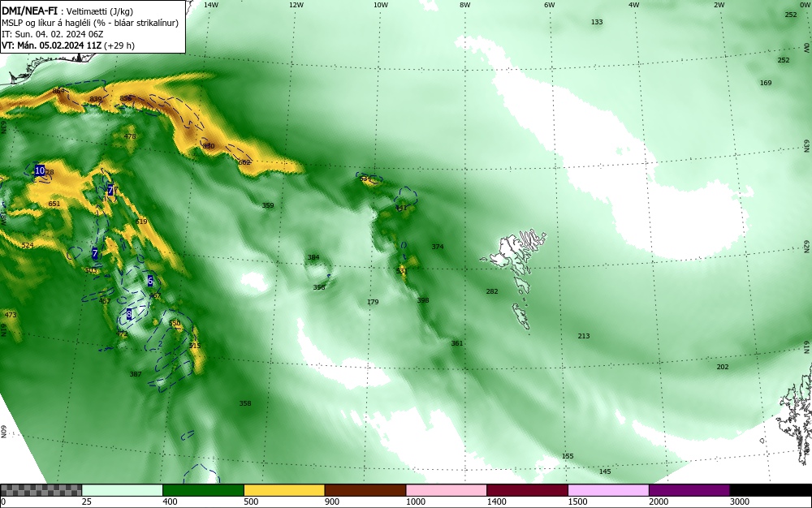The image size is (812, 508).
Task: Click the CAPE value 651
Action: point(54,204)
